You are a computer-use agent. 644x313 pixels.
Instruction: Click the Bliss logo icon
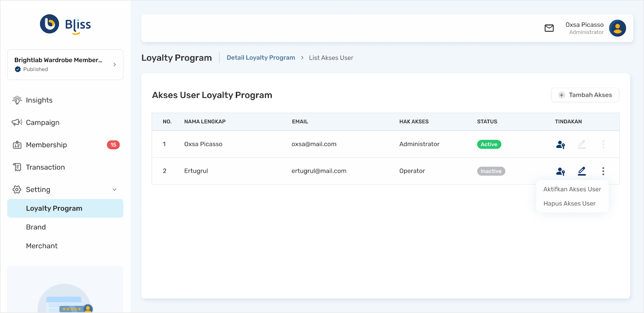[x=50, y=24]
